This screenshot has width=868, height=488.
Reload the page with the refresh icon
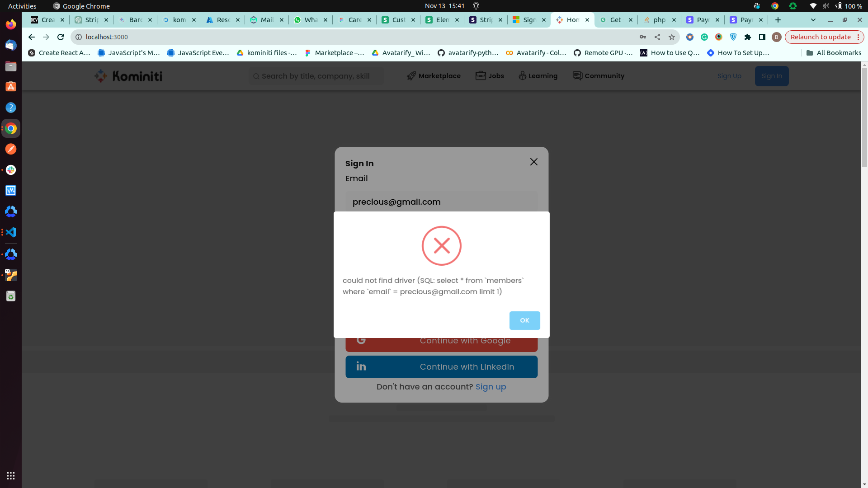tap(61, 37)
